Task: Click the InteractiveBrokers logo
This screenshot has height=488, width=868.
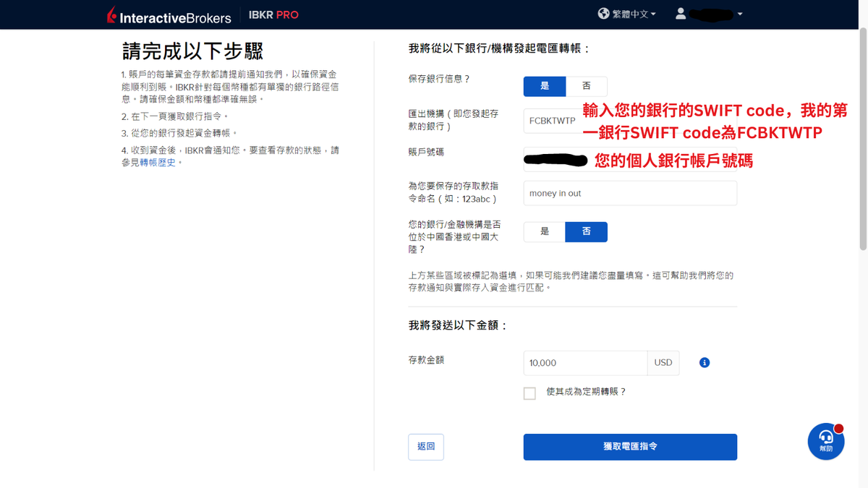Action: point(168,14)
